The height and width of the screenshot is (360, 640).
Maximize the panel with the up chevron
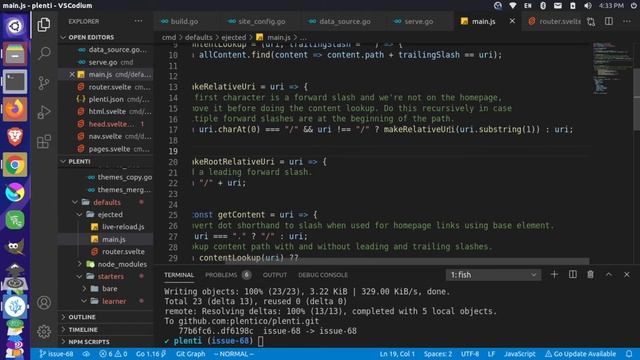click(609, 275)
